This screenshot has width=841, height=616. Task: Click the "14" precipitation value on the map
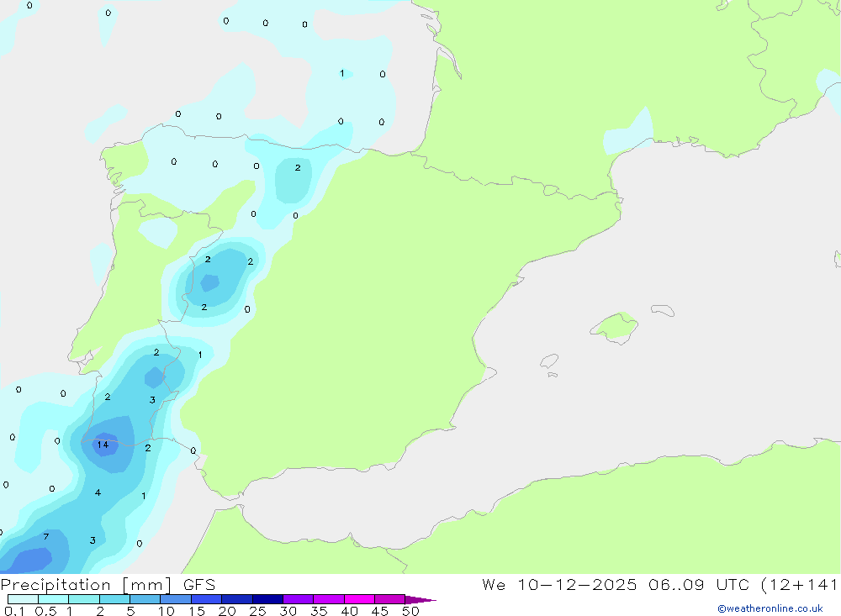[103, 445]
